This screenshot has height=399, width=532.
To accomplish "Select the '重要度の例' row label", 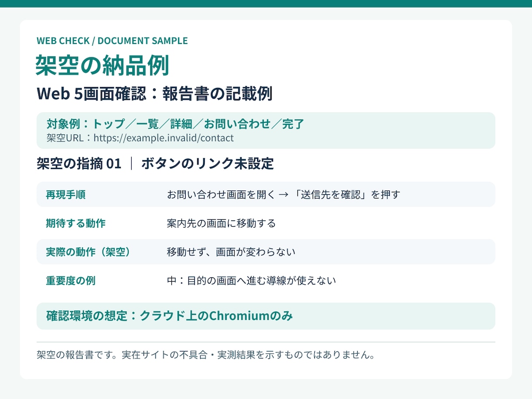I will [x=71, y=281].
